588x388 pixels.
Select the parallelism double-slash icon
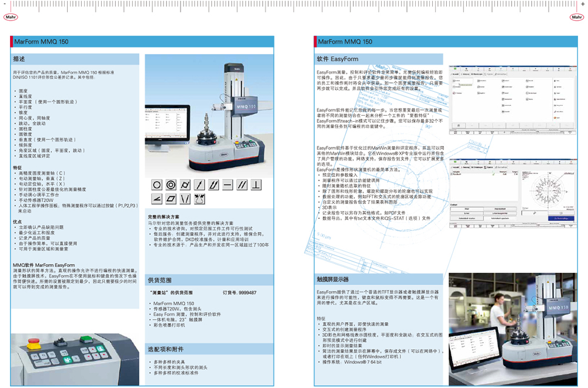pos(242,185)
